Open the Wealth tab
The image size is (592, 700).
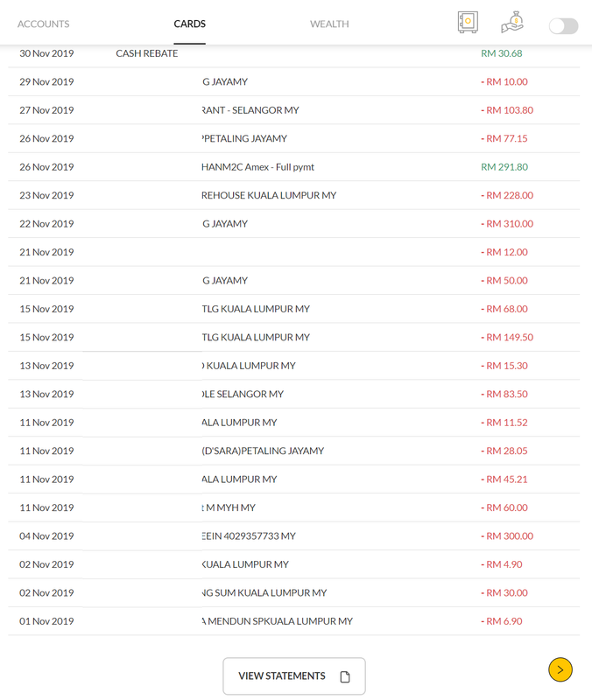click(x=329, y=24)
